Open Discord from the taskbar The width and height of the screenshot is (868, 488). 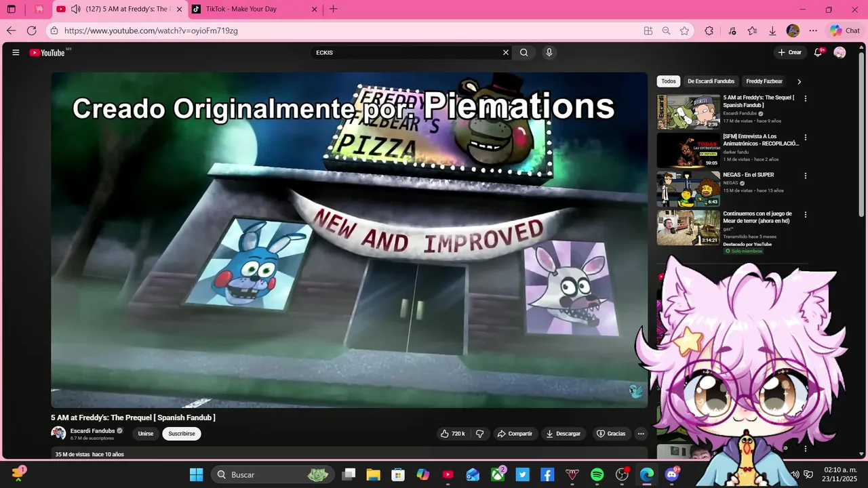click(x=672, y=474)
